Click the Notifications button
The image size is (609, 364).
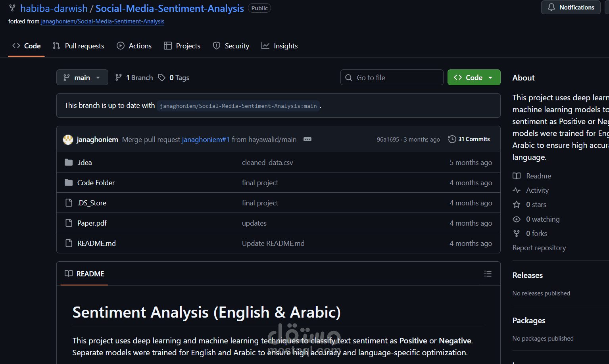(571, 7)
